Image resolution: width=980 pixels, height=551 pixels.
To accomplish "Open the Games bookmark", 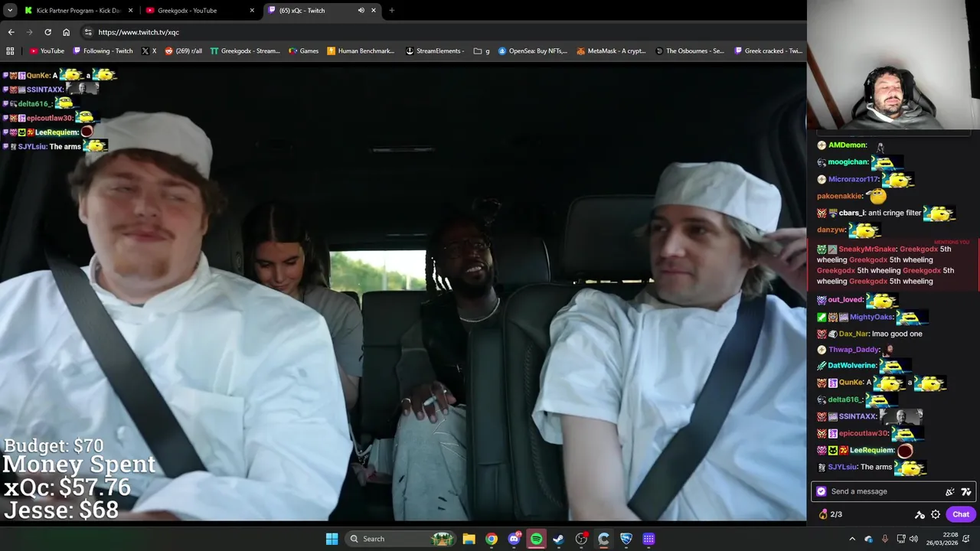I will 303,51.
